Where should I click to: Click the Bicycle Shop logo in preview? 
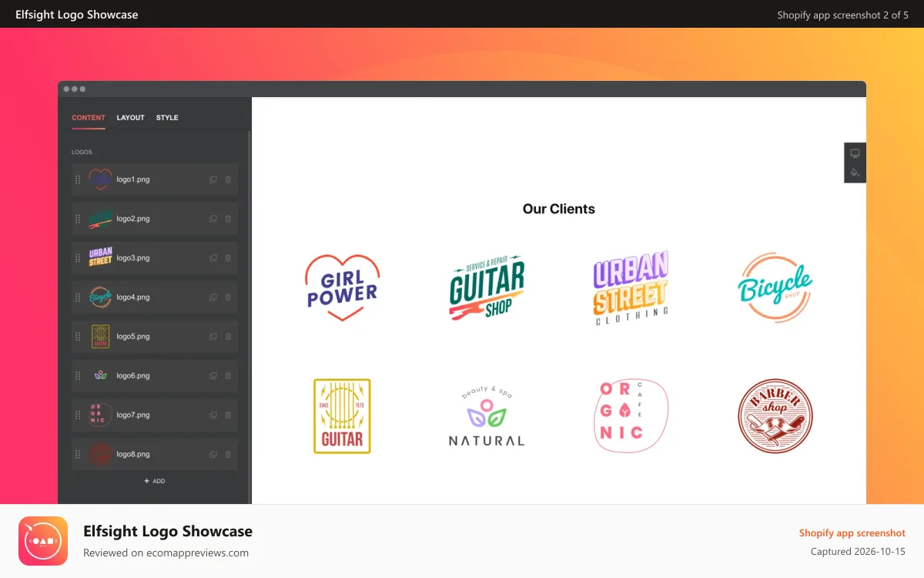click(x=775, y=287)
